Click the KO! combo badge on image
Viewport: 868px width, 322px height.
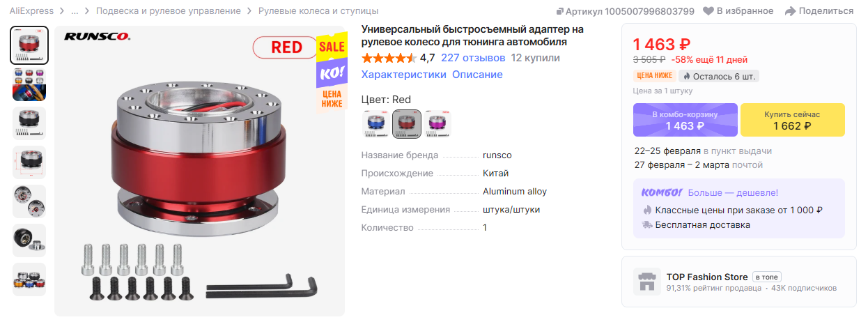click(x=331, y=73)
